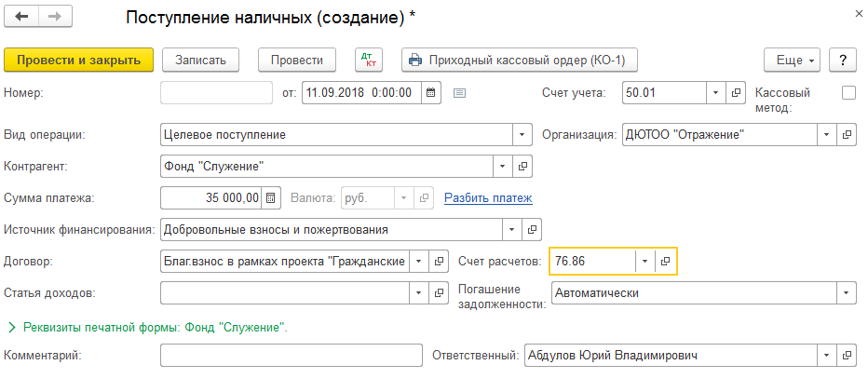The image size is (868, 392).
Task: Expand the Счет учета dropdown list
Action: 716,93
